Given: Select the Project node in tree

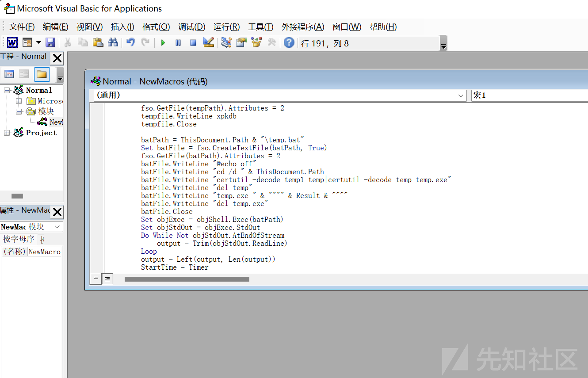Looking at the screenshot, I should [41, 133].
